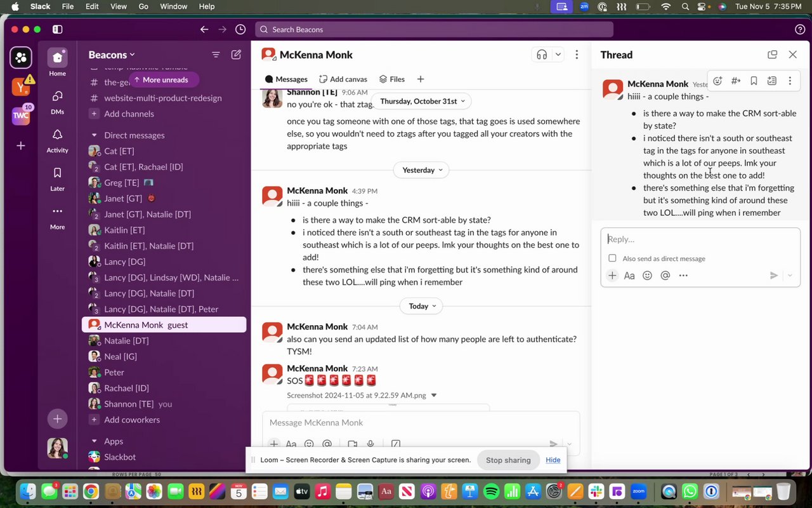Click the filter conversations icon beside Beacons
Viewport: 812px width, 508px height.
(216, 55)
